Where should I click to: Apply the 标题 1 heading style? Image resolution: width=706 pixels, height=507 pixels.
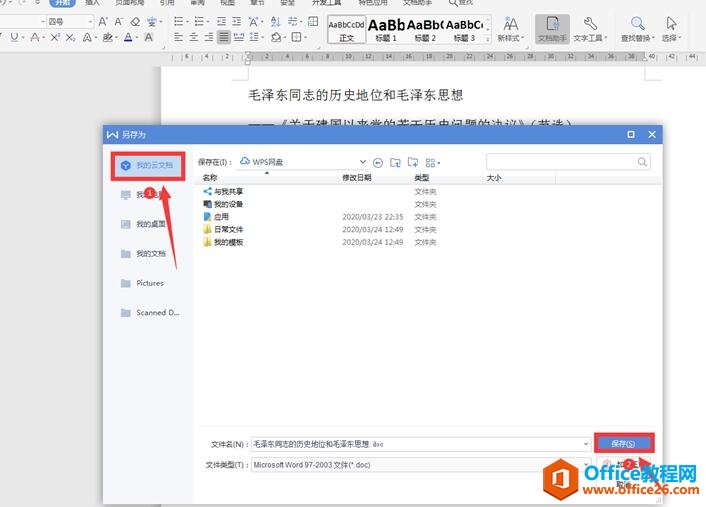pos(386,30)
